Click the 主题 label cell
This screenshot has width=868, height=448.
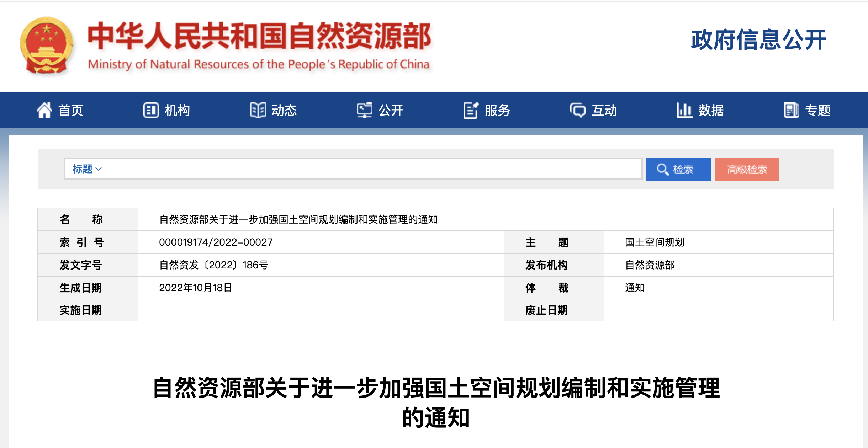point(554,242)
